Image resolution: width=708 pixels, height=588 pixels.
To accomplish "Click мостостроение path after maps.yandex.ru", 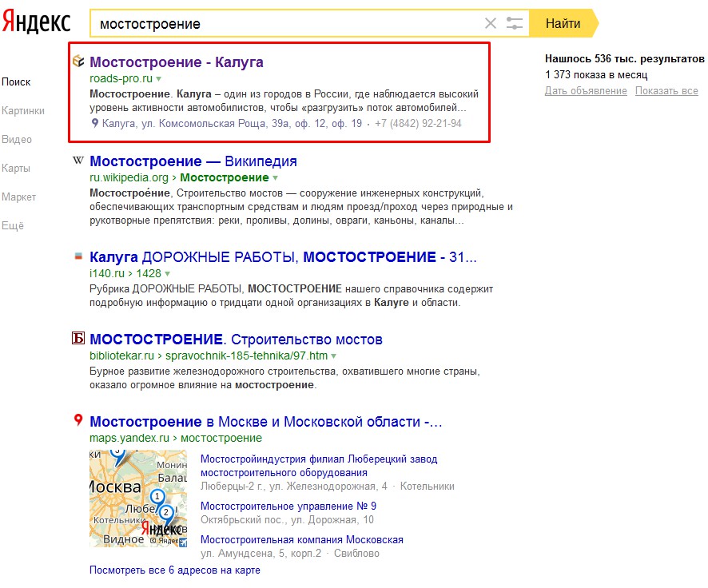I will click(221, 438).
